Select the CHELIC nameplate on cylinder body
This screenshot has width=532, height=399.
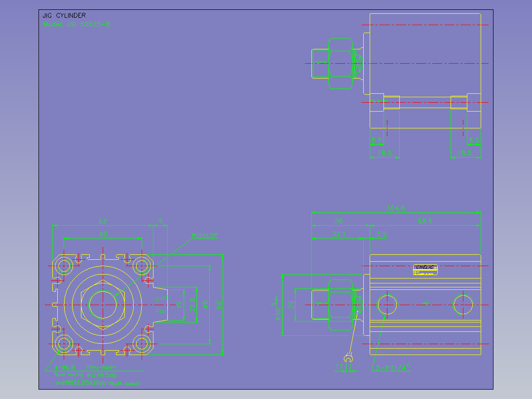tap(425, 270)
